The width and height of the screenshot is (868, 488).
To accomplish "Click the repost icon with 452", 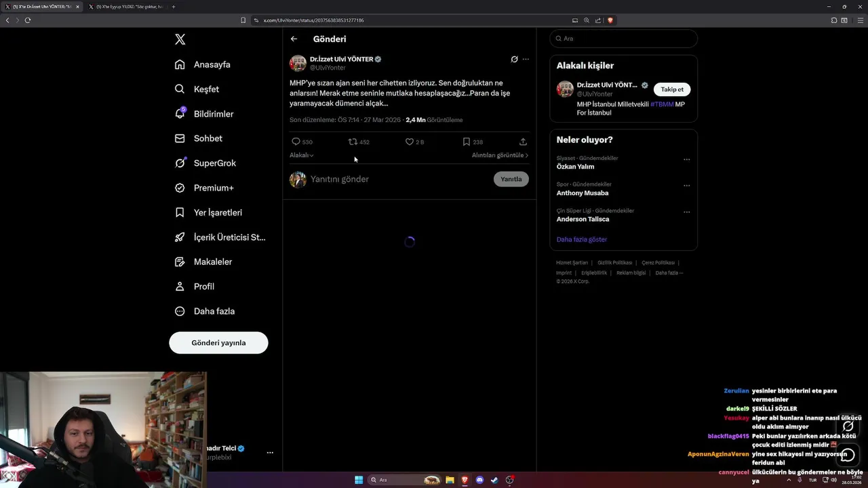I will click(x=353, y=142).
